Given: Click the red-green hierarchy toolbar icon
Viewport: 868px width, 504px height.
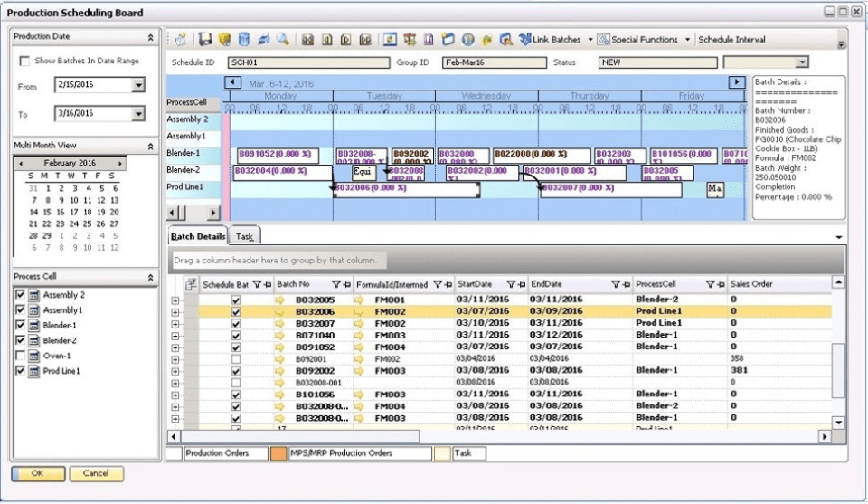Looking at the screenshot, I should [410, 39].
